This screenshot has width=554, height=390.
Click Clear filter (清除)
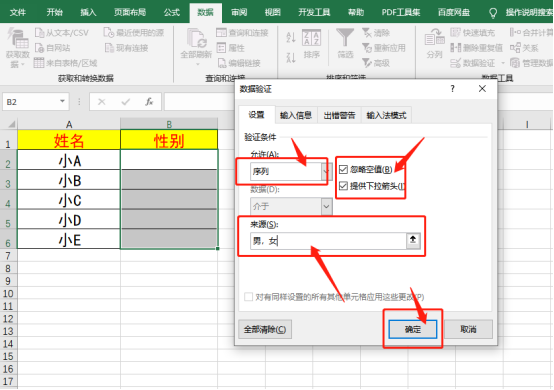pyautogui.click(x=376, y=33)
